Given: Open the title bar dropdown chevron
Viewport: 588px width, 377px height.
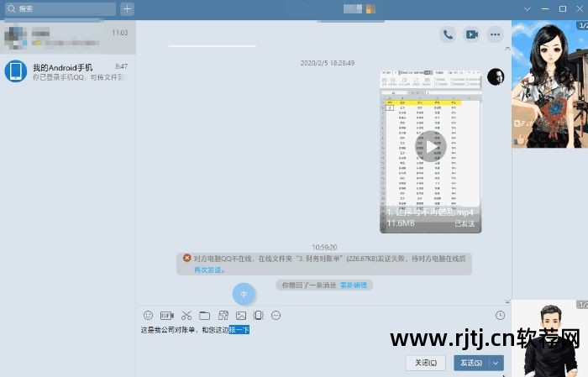Looking at the screenshot, I should (x=527, y=9).
